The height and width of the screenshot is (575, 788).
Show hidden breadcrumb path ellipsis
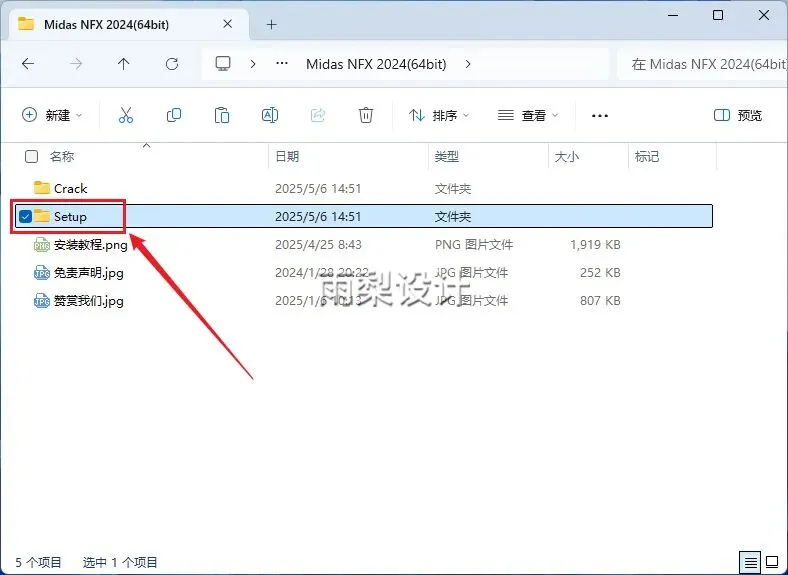(282, 64)
